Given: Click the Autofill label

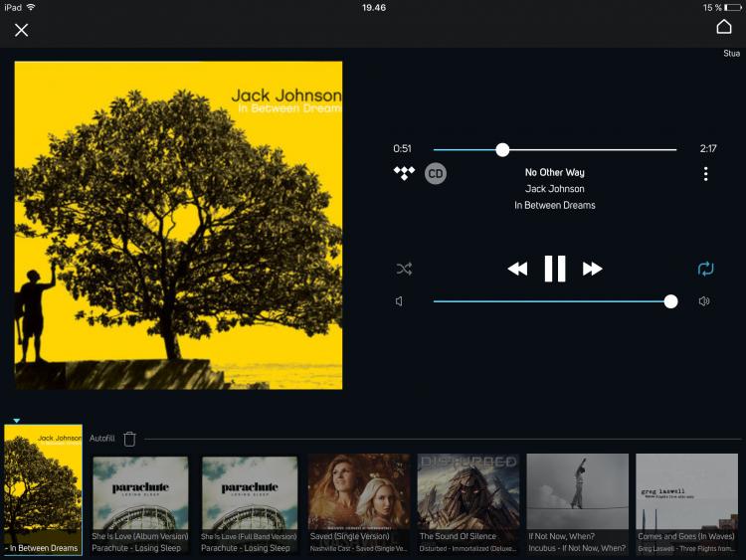Looking at the screenshot, I should click(x=101, y=439).
